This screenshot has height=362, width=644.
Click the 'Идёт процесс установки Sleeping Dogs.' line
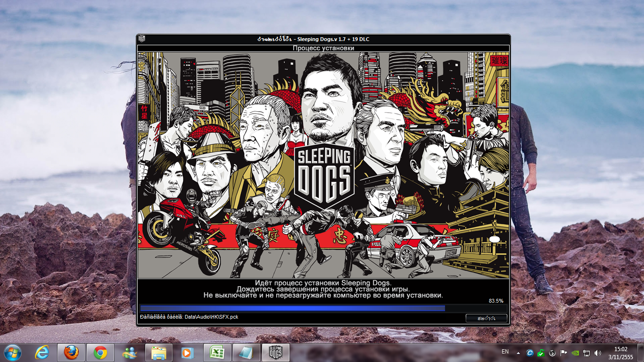[323, 282]
